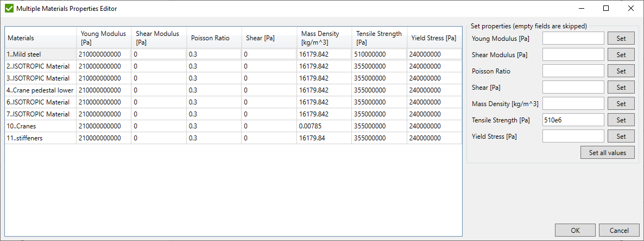Click the Tensile Strength field containing 510e6
The image size is (644, 241).
point(573,120)
